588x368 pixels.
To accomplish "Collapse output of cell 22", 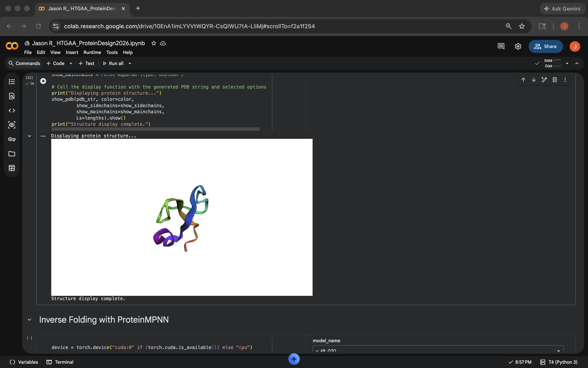I will pyautogui.click(x=29, y=136).
